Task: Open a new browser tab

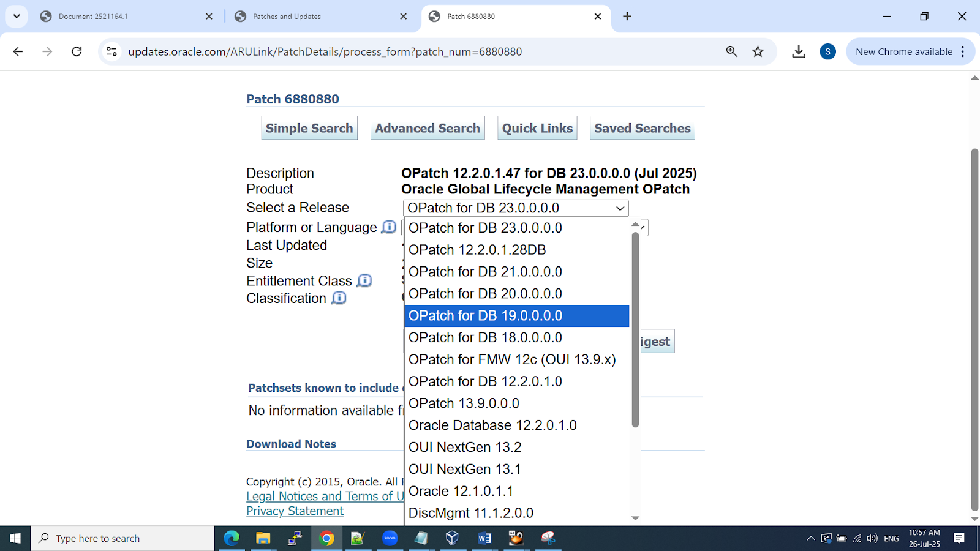Action: (x=627, y=17)
